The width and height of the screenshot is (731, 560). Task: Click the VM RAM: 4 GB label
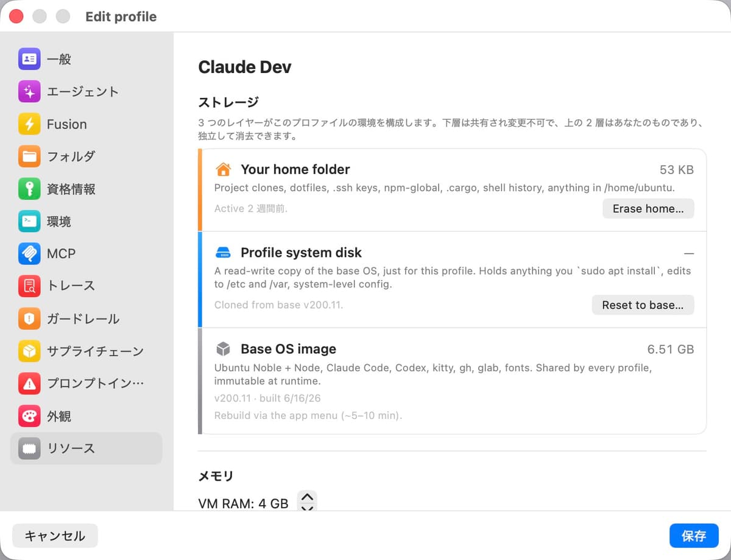(x=243, y=504)
